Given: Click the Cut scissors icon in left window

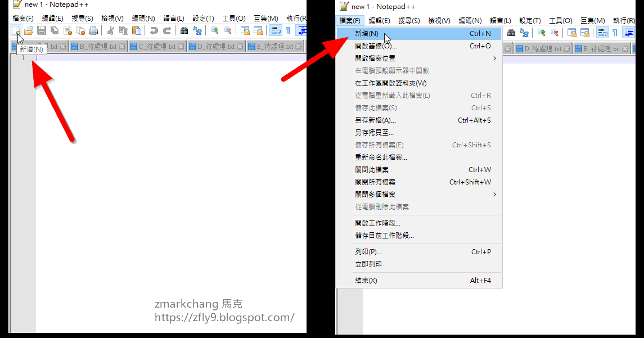Looking at the screenshot, I should coord(110,30).
